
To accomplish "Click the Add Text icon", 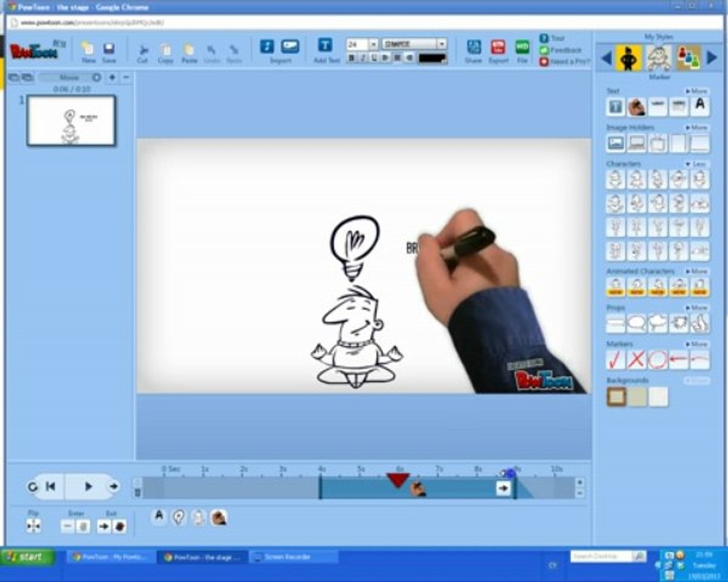I will (x=325, y=45).
